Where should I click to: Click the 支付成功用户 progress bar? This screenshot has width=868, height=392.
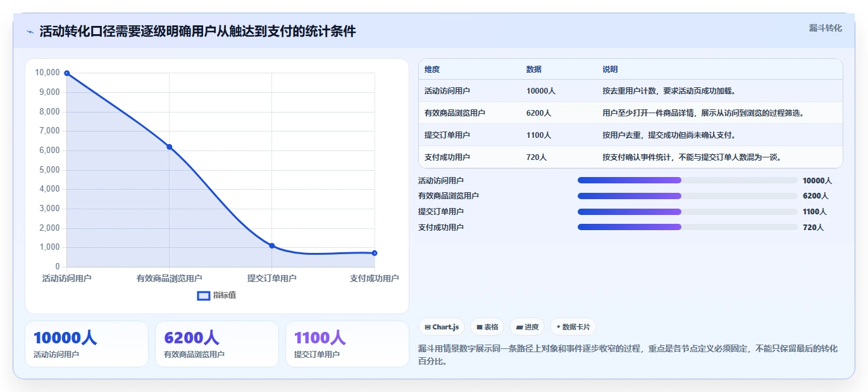point(687,227)
